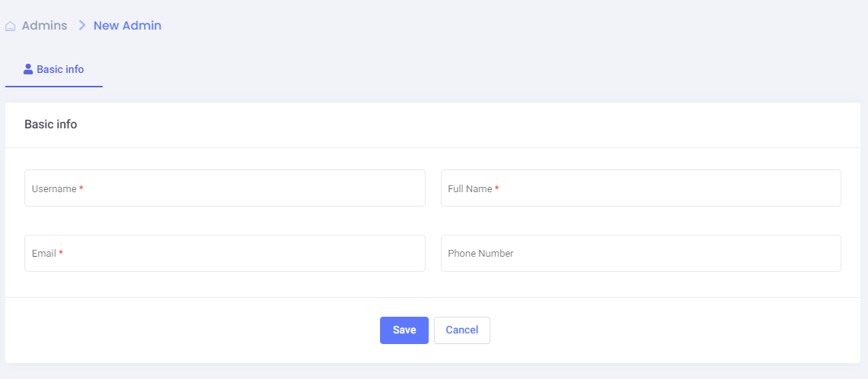Click the red asterisk beside Username

click(81, 189)
